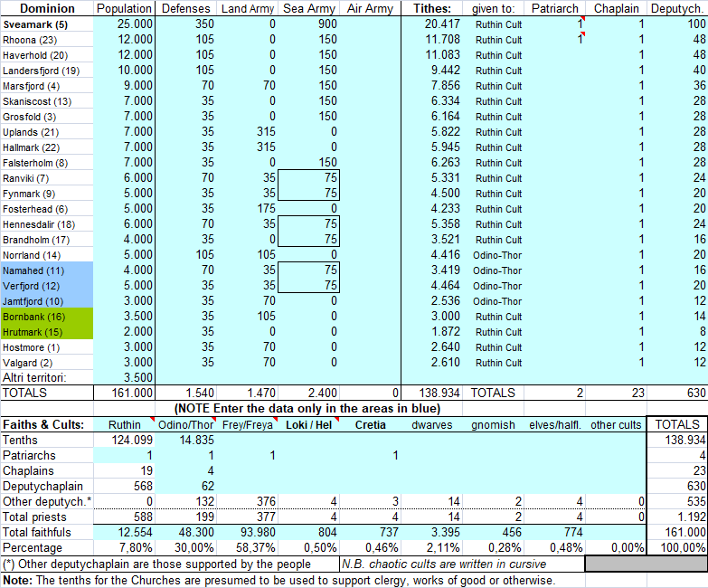708x588 pixels.
Task: Click the Falsterholm (8) cell
Action: (x=47, y=163)
